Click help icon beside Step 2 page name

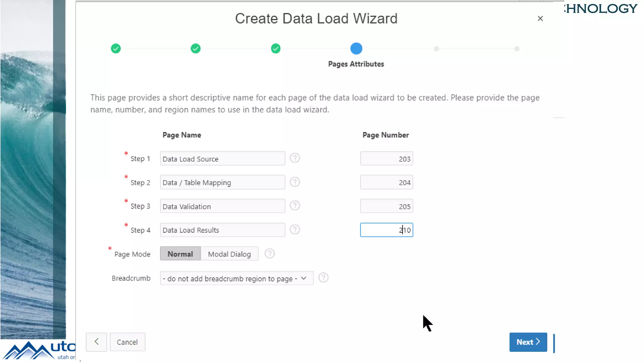295,182
